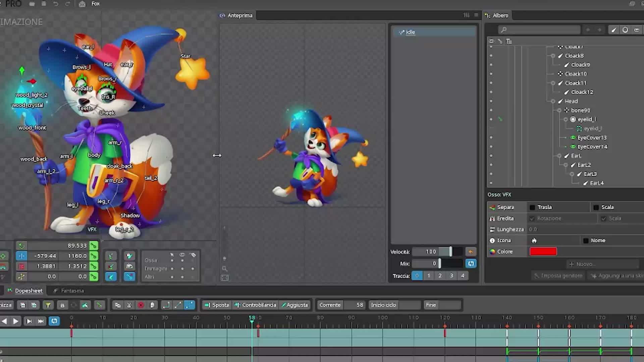The height and width of the screenshot is (362, 644).
Task: Click the search magnifier in the Albero panel
Action: (504, 30)
